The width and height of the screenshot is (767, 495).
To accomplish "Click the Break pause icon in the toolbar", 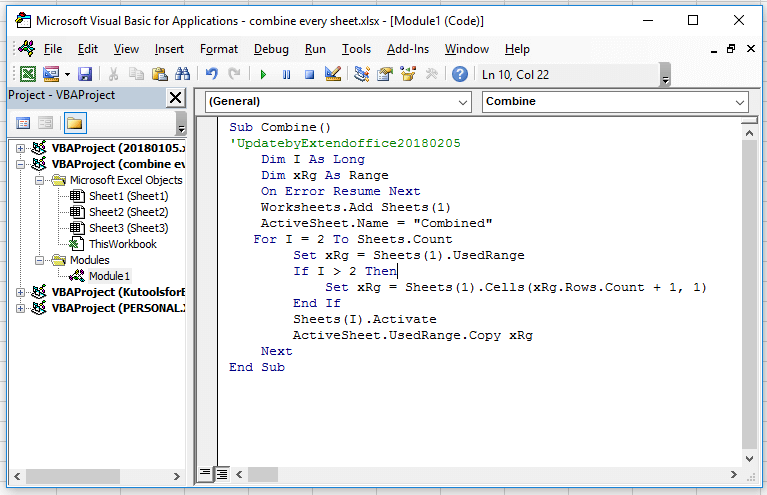I will click(287, 74).
